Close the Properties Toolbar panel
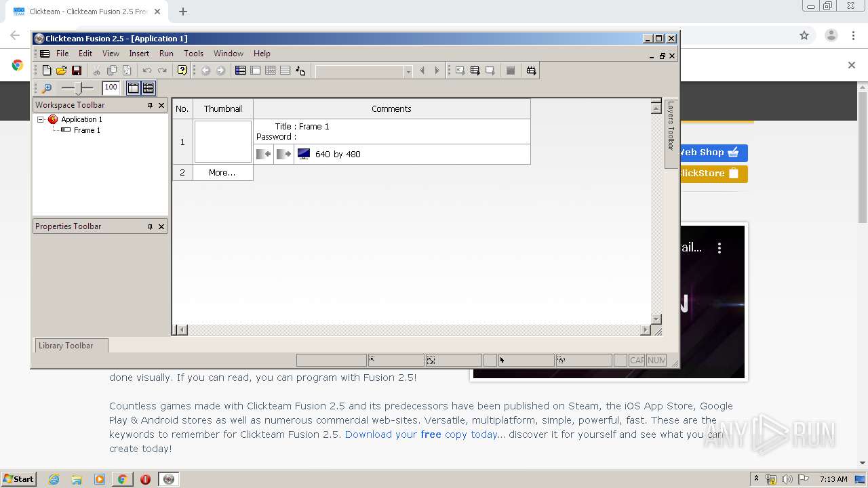This screenshot has height=488, width=868. coord(161,226)
